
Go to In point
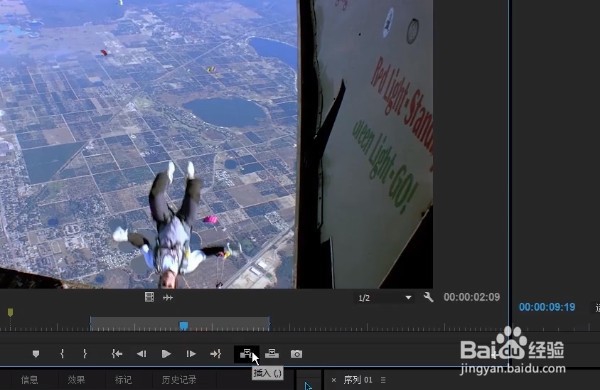click(117, 354)
